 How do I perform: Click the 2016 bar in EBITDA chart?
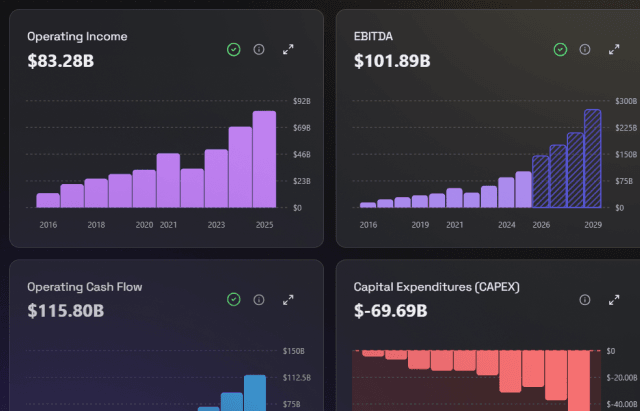[x=368, y=205]
